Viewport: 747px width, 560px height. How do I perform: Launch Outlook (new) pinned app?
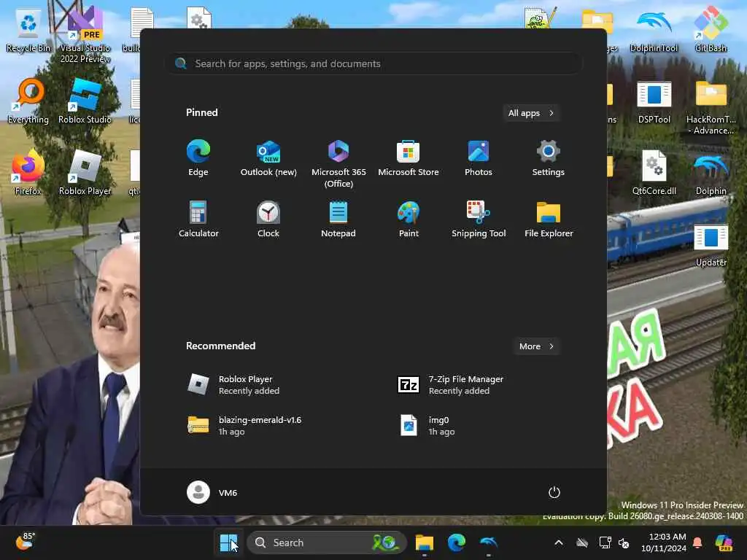[x=268, y=158]
